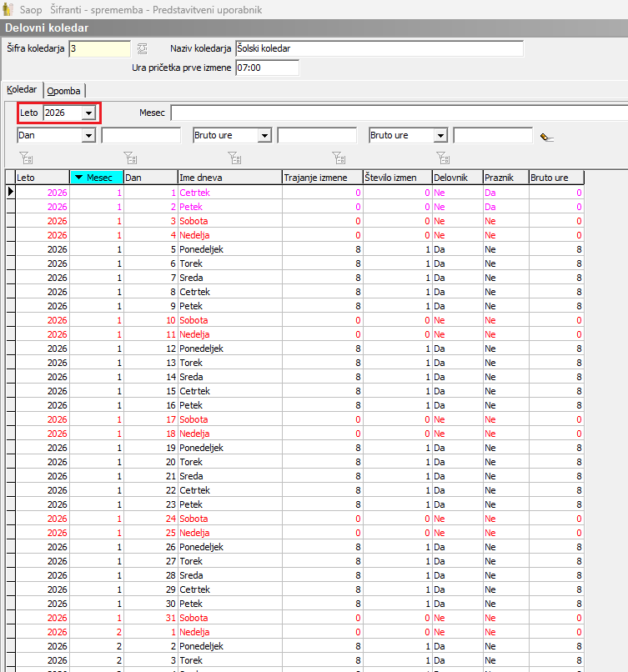Image resolution: width=628 pixels, height=672 pixels.
Task: Sort by the Bruto ure column header
Action: (x=556, y=178)
